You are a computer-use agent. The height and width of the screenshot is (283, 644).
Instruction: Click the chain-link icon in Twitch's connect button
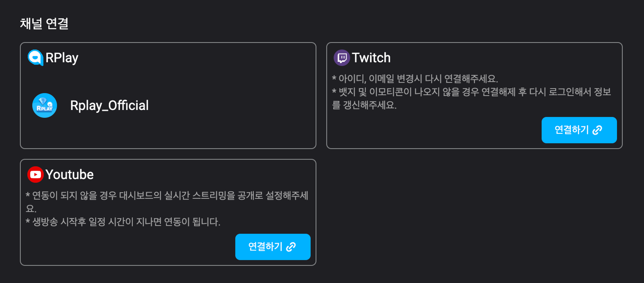pos(597,130)
